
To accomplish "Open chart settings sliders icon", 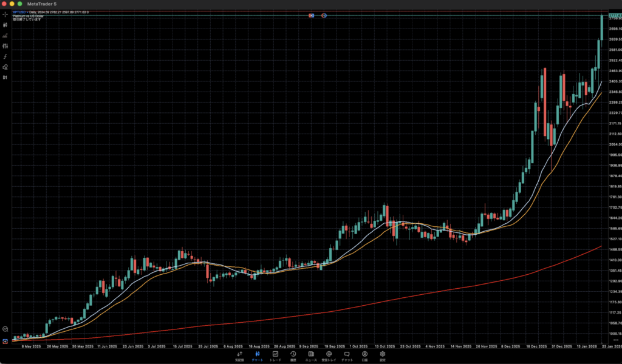I will tap(5, 45).
